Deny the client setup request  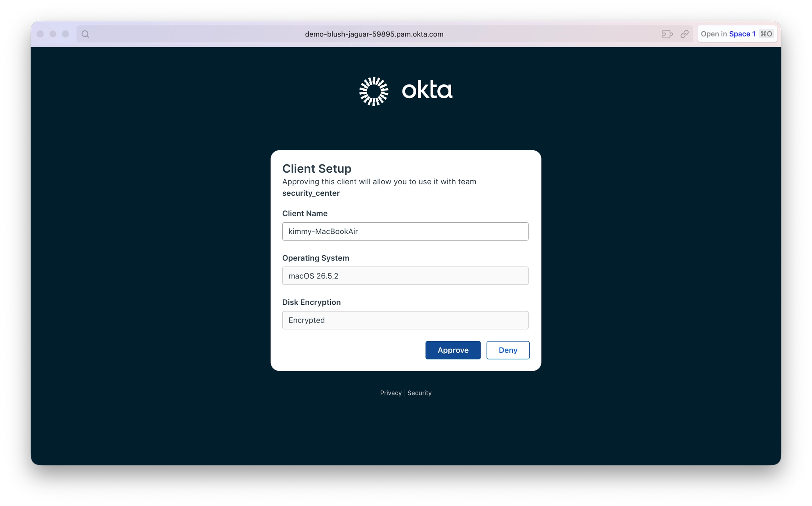pyautogui.click(x=508, y=350)
